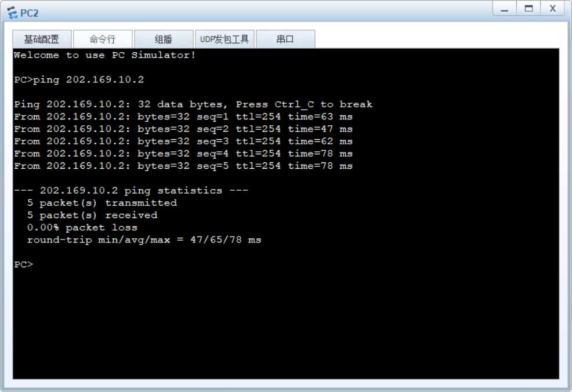Viewport: 572px width, 392px height.
Task: Switch to the 命令行 tab
Action: pos(103,39)
